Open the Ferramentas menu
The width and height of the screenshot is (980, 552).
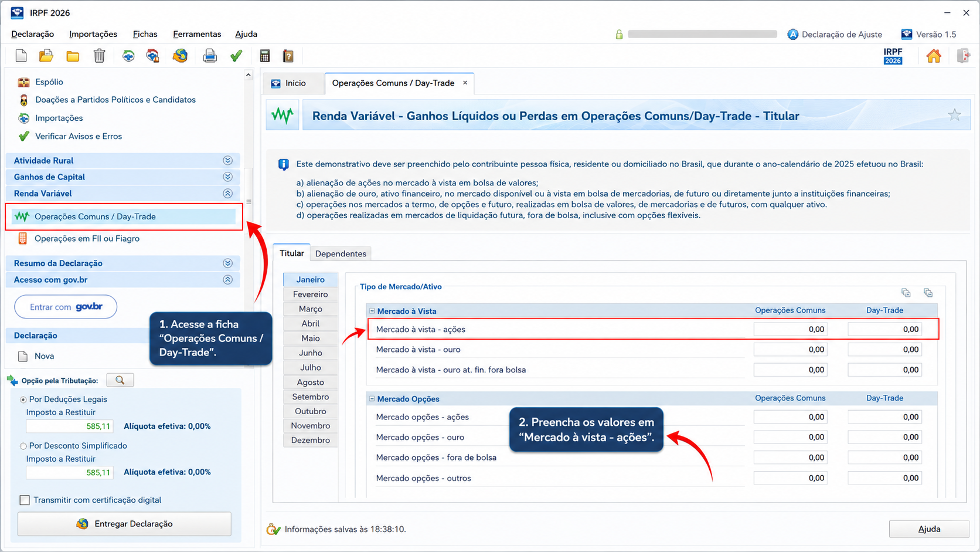pyautogui.click(x=197, y=34)
